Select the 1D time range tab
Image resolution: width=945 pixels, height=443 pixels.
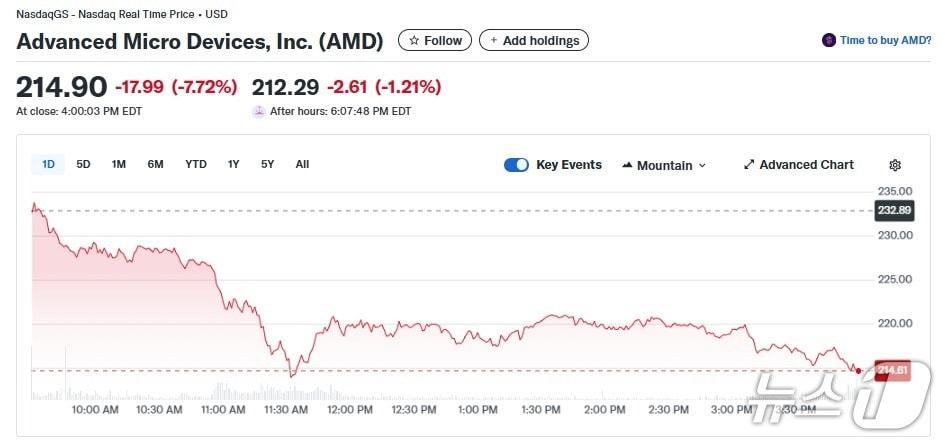coord(48,164)
